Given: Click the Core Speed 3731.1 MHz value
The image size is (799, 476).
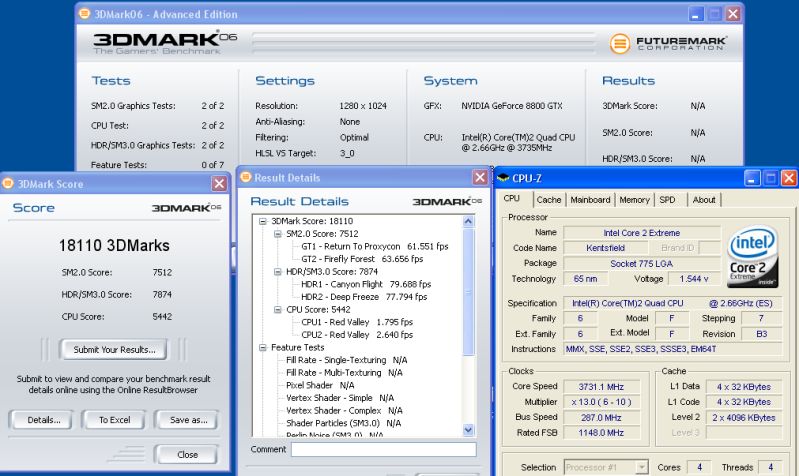Looking at the screenshot, I should point(601,387).
